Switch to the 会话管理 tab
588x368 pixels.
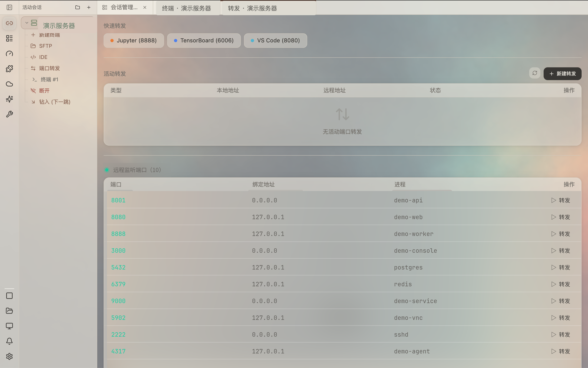(125, 8)
